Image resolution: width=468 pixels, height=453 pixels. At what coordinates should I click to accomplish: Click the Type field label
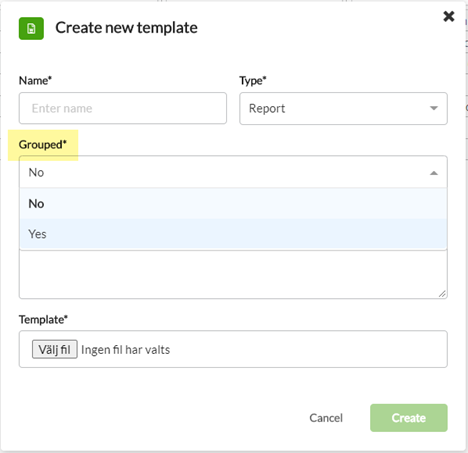pos(253,80)
